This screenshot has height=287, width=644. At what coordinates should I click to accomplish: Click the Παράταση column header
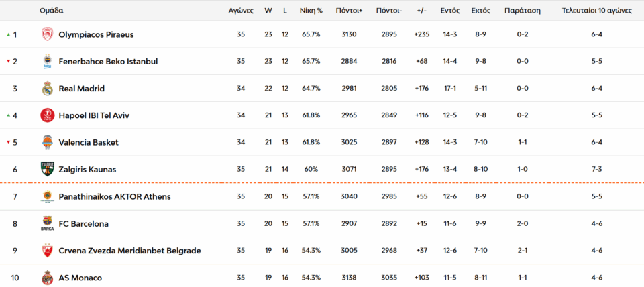[x=523, y=11]
